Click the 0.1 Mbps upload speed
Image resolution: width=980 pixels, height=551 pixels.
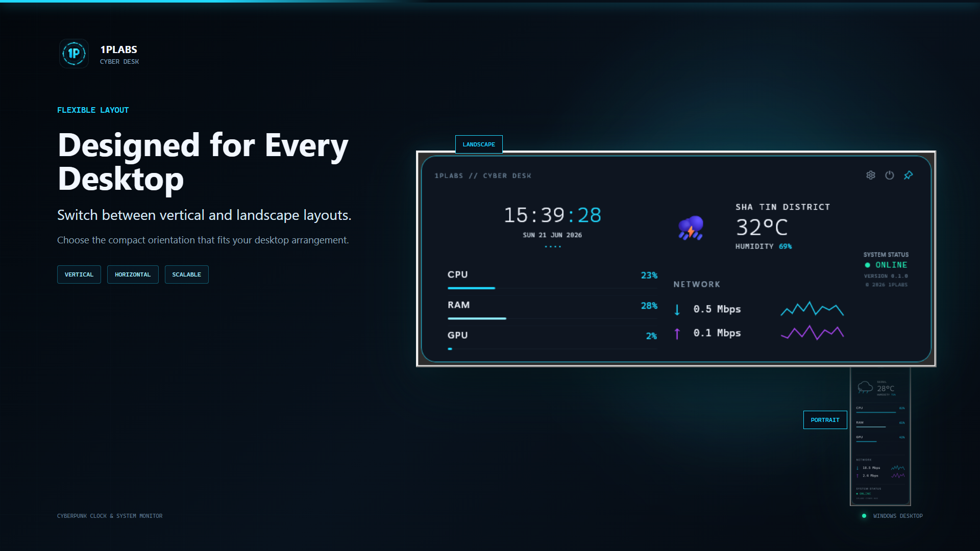pyautogui.click(x=717, y=333)
